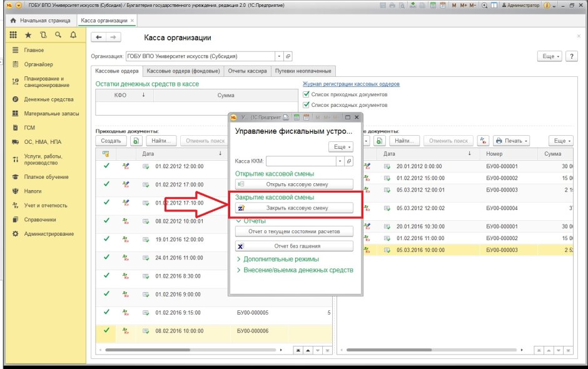Click the copy-document icon next to Создать
The height and width of the screenshot is (369, 588).
pos(136,141)
